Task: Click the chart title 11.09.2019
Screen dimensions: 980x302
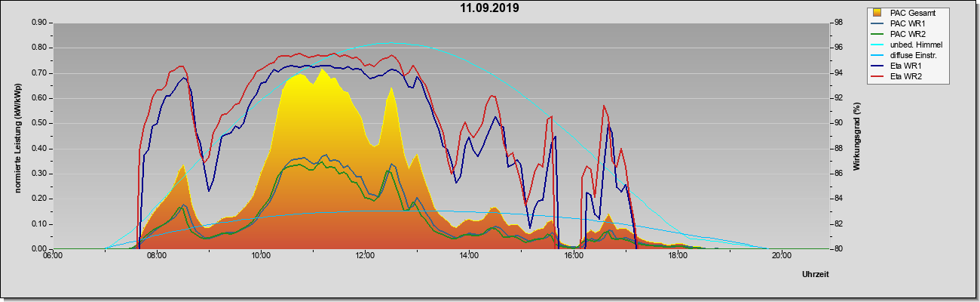Action: [490, 8]
